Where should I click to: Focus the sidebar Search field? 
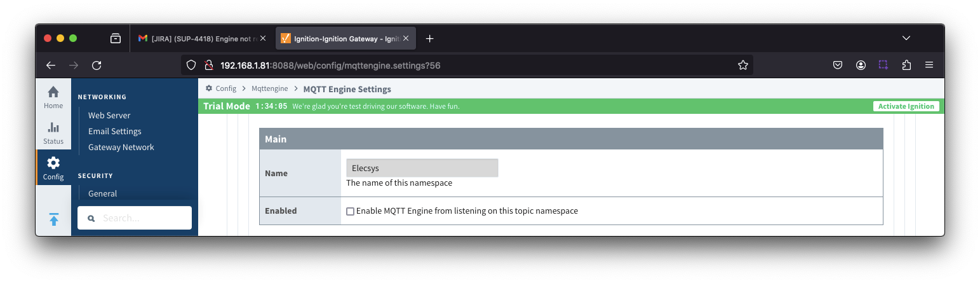[135, 217]
